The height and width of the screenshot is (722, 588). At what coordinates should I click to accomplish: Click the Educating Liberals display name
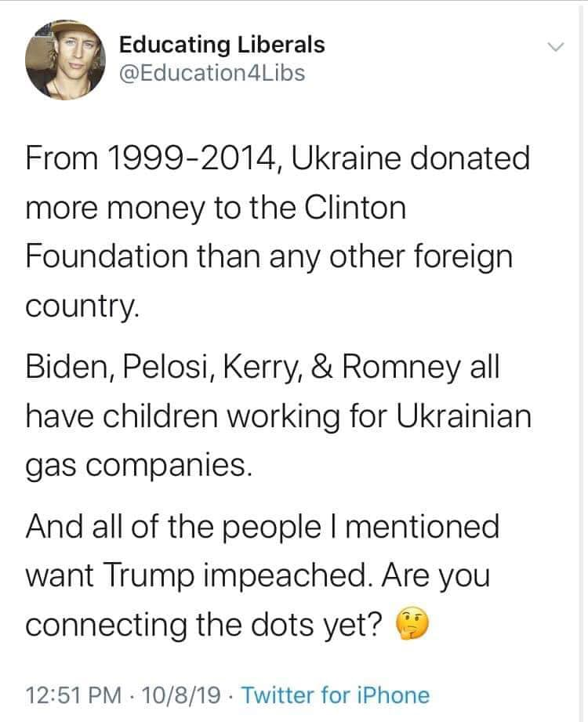point(222,45)
